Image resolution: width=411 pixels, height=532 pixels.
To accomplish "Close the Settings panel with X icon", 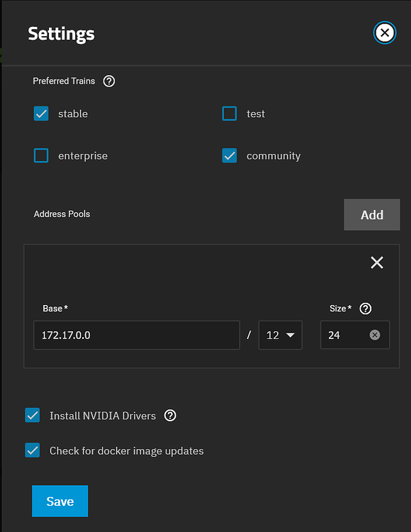I will point(385,33).
